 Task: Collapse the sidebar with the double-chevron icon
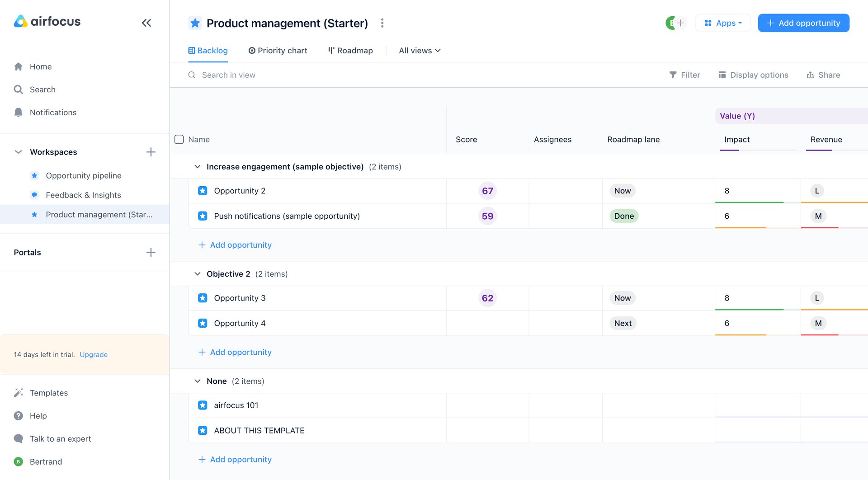[146, 22]
